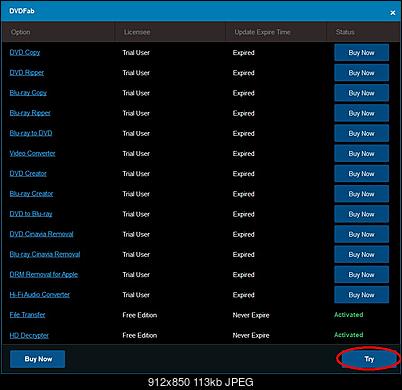
Task: Open the HD Decrypter link
Action: pos(29,335)
